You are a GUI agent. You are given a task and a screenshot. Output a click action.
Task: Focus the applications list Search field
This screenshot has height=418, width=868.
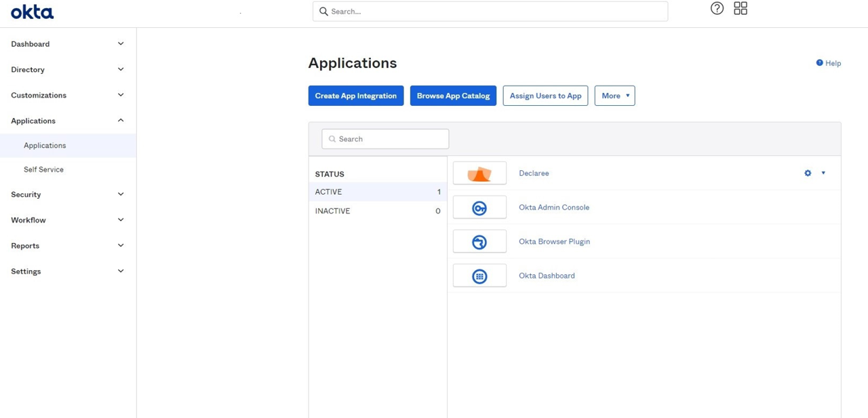click(x=385, y=139)
